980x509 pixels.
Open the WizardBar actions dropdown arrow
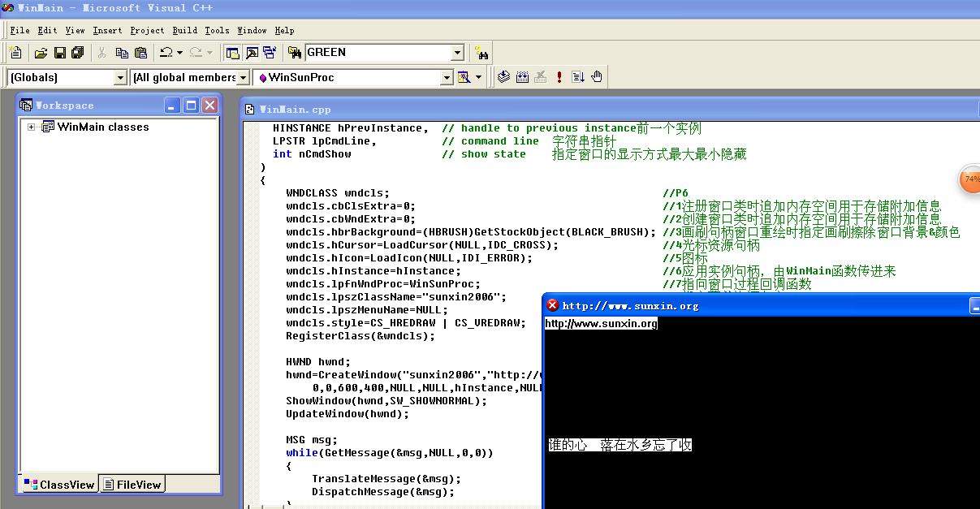(478, 77)
